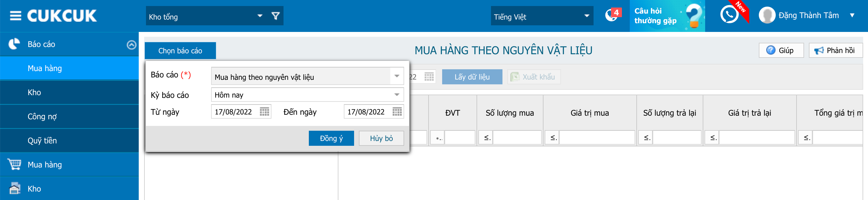Viewport: 868px width, 200px height.
Task: Click the filter funnel icon beside Kho tổng
Action: [276, 16]
